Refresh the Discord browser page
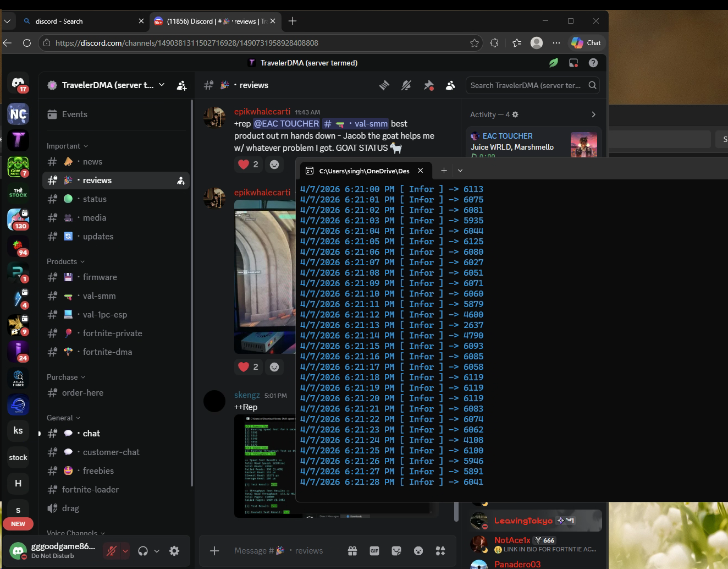 [27, 43]
